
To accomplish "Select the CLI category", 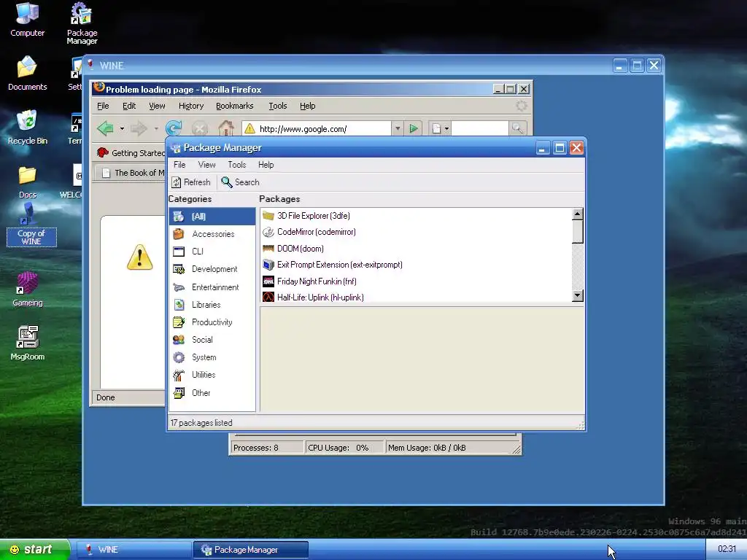I will click(x=212, y=252).
